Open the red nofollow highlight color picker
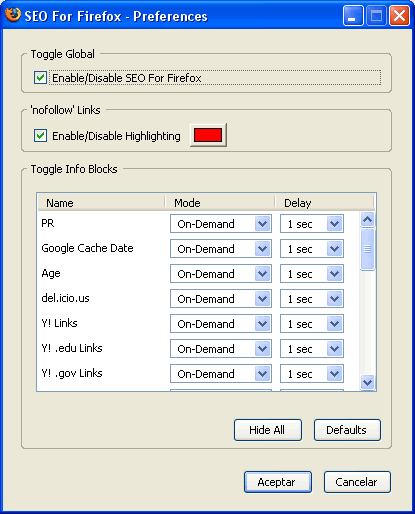 click(208, 135)
